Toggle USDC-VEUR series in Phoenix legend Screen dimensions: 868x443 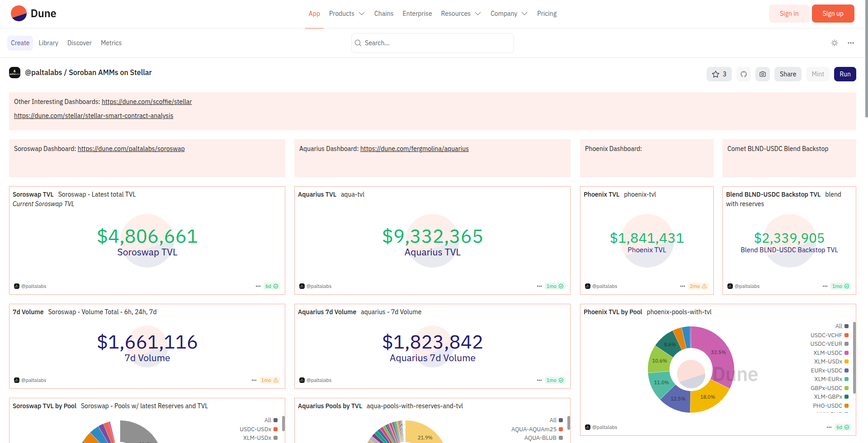829,344
